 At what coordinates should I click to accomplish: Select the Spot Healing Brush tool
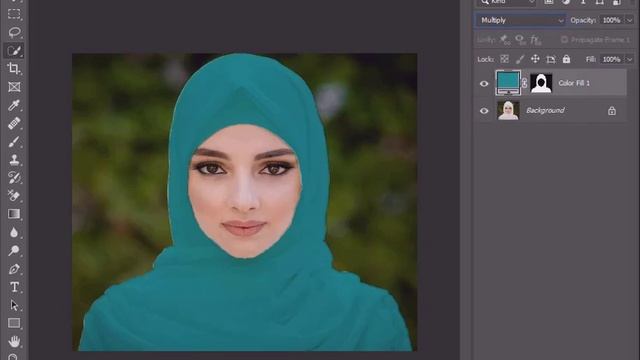(x=14, y=123)
